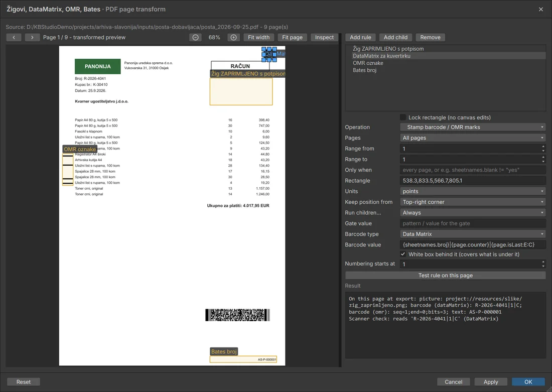Screen dimensions: 552x392
Task: Go to the previous page arrow
Action: [x=14, y=37]
